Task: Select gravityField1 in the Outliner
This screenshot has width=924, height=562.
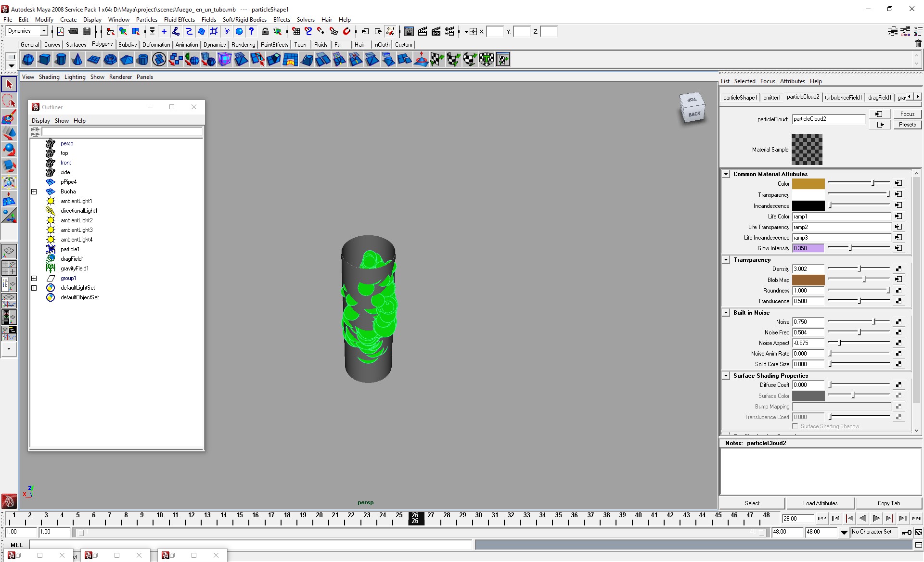Action: (x=75, y=268)
